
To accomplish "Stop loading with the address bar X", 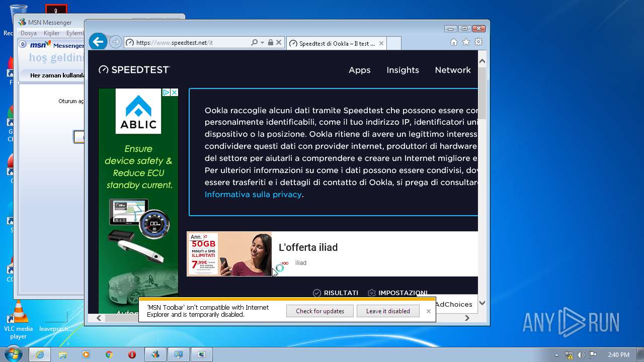I will click(279, 43).
